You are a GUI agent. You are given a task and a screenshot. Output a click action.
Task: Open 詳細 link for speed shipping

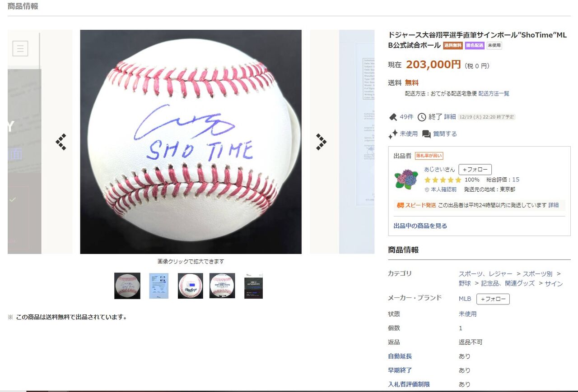[554, 205]
